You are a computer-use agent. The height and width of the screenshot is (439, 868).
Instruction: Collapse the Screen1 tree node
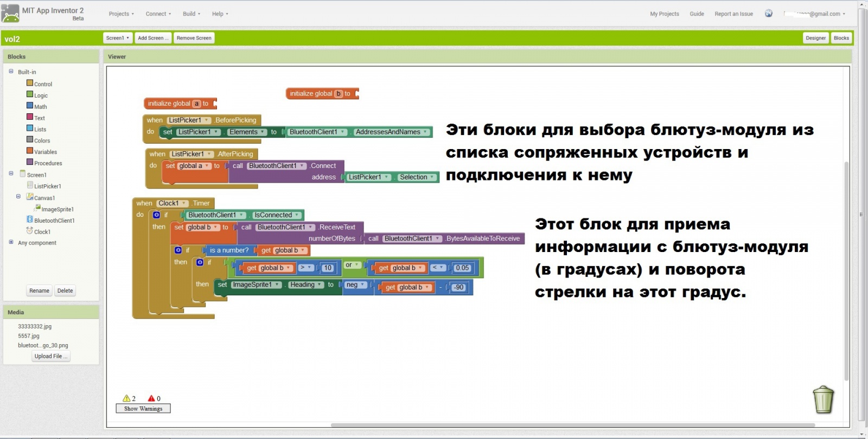(11, 173)
